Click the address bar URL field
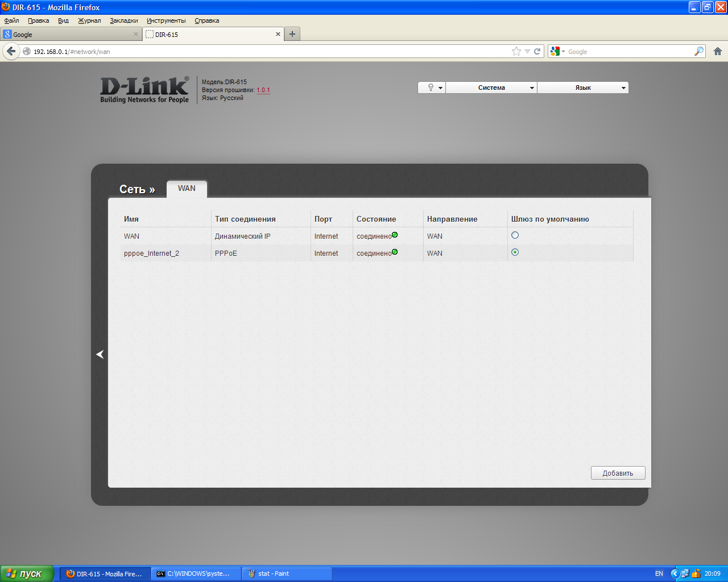Screen dimensions: 728x582 [271, 51]
